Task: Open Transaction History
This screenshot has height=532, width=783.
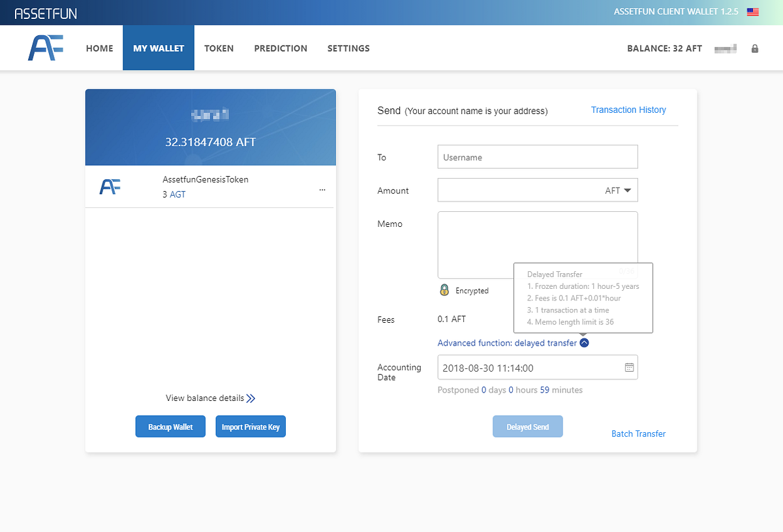Action: point(628,110)
